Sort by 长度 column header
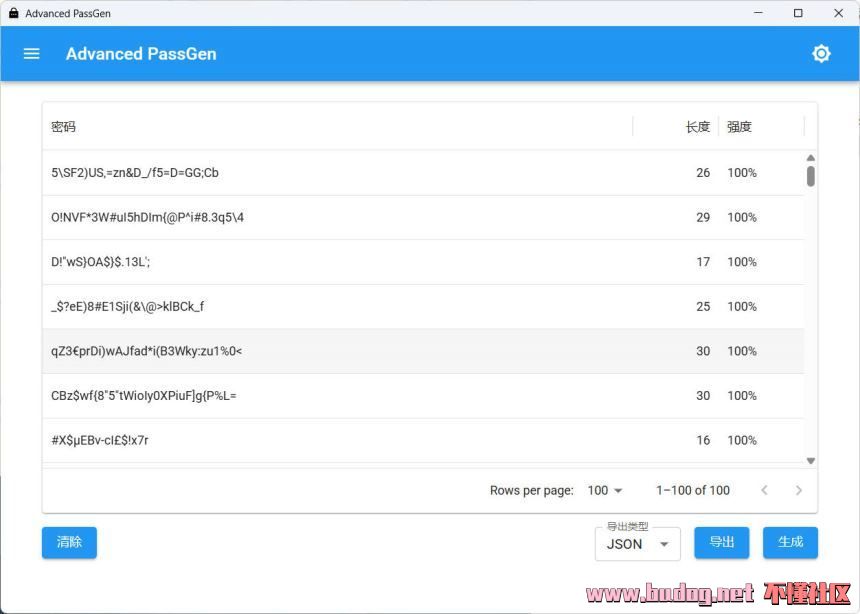Screen dimensions: 860x614 coord(698,127)
